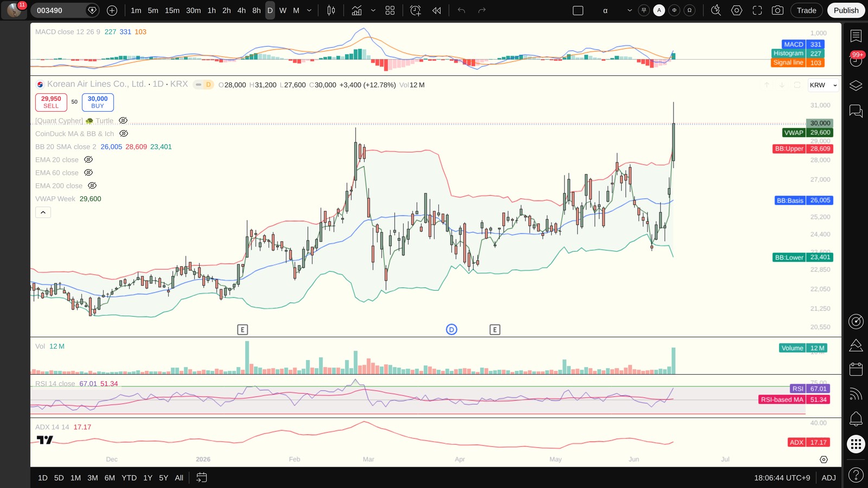Open the alerts clock icon with 99+ badge
Image resolution: width=868 pixels, height=488 pixels.
[x=856, y=60]
